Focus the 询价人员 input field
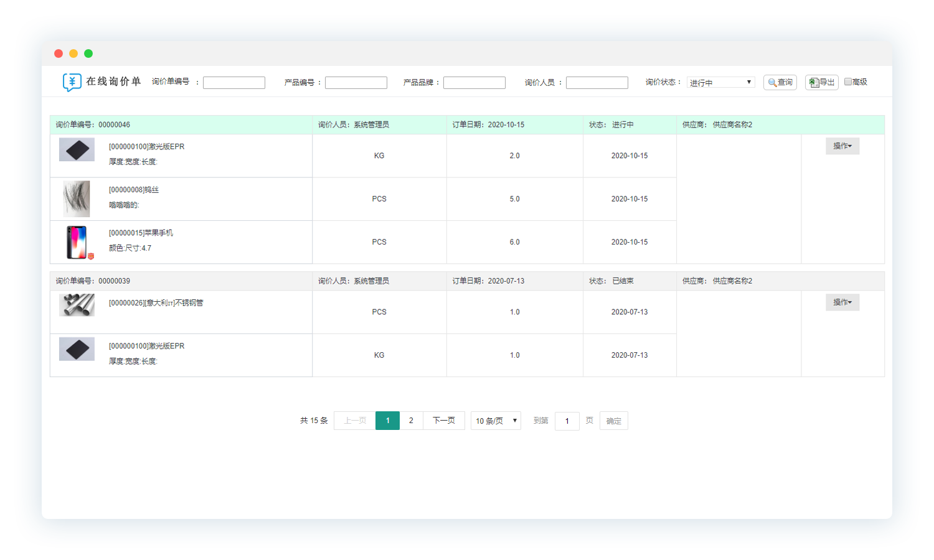Viewport: 934px width, 560px height. [x=597, y=83]
